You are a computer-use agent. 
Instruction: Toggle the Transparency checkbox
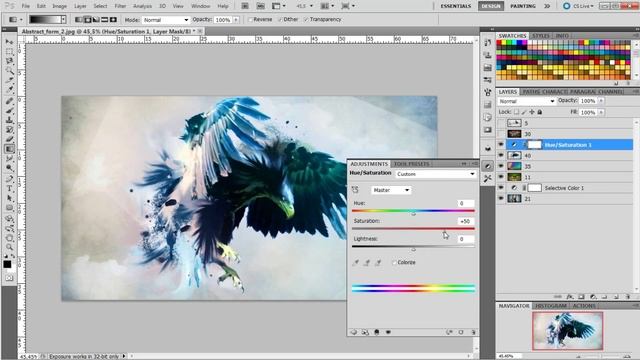[x=306, y=20]
